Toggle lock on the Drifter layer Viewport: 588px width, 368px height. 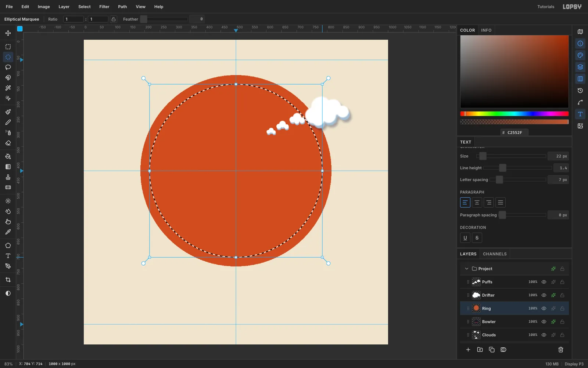click(562, 295)
